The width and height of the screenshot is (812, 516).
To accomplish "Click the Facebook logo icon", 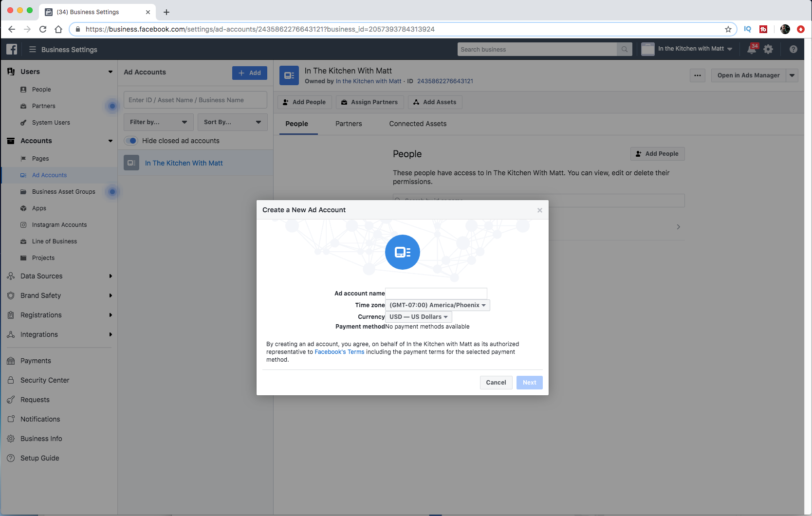I will [12, 49].
